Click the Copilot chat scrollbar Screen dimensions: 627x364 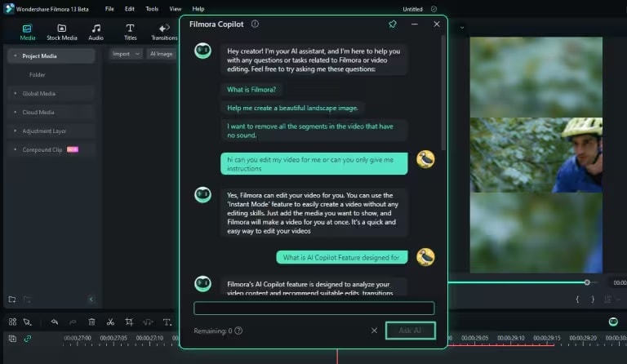(442, 94)
